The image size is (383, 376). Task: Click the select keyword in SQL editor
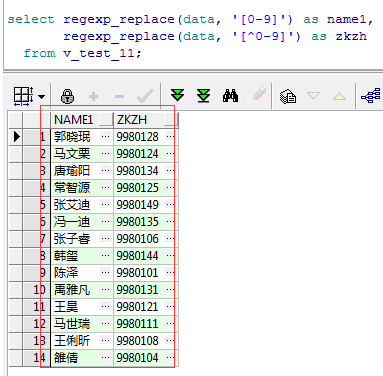click(x=31, y=19)
